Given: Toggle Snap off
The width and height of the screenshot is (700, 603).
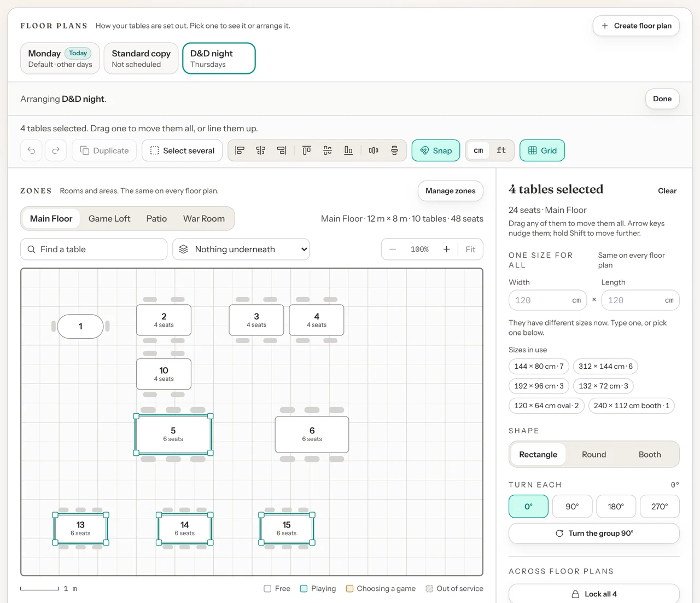Looking at the screenshot, I should click(x=436, y=150).
